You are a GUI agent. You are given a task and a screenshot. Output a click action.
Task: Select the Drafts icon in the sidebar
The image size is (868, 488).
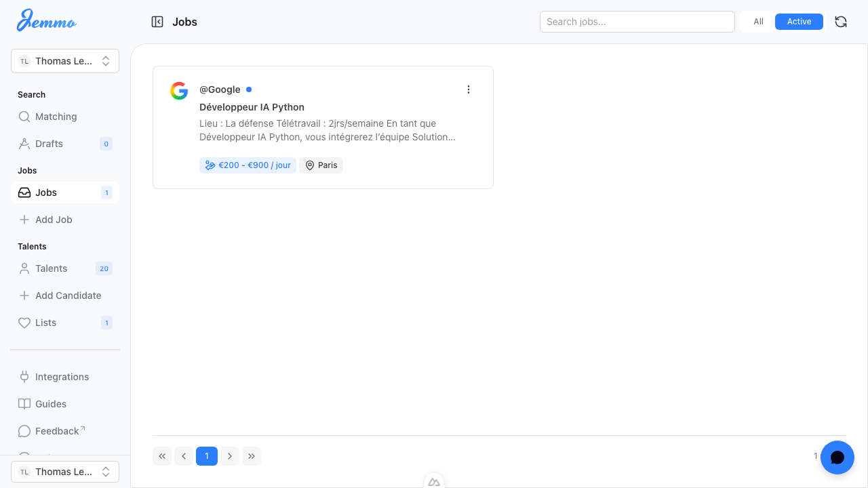[x=24, y=144]
